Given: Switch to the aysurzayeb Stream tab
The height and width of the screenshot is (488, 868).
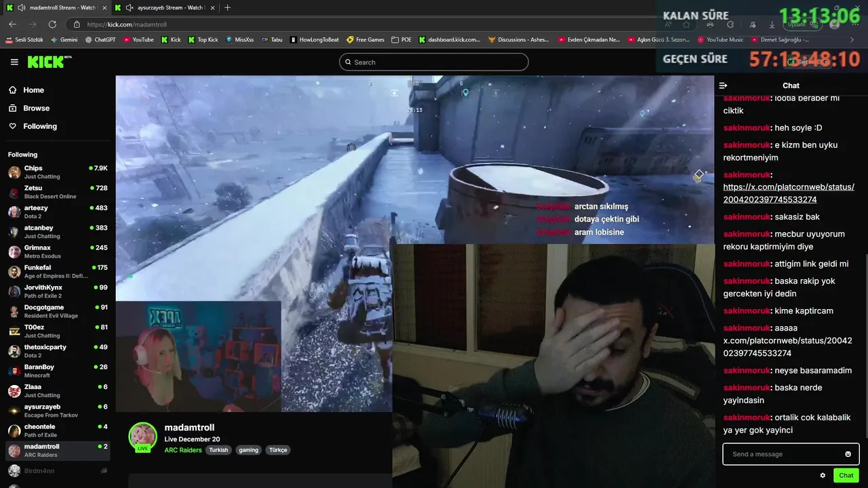Looking at the screenshot, I should (x=165, y=7).
